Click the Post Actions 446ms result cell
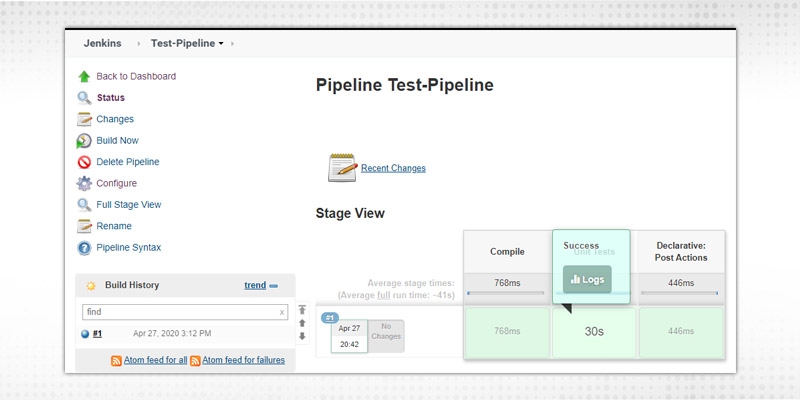This screenshot has height=400, width=800. point(681,332)
